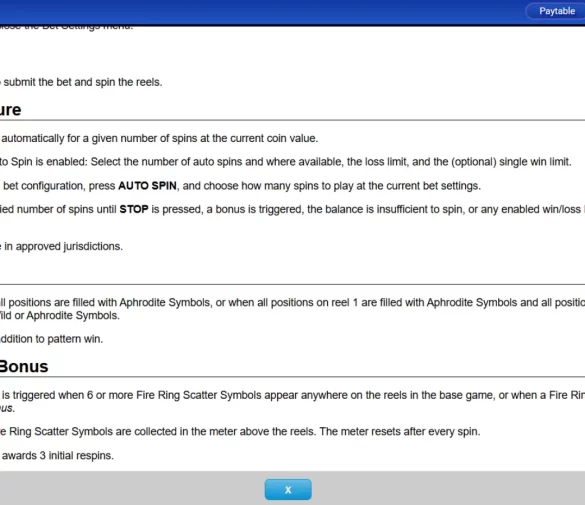The image size is (585, 505).
Task: Click the 'submit the bet and spin' line
Action: point(81,82)
